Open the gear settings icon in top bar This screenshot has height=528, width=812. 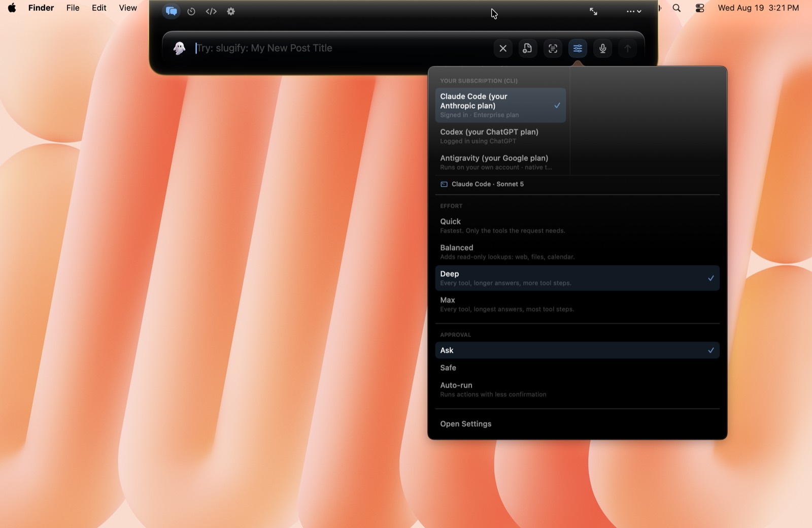[231, 11]
